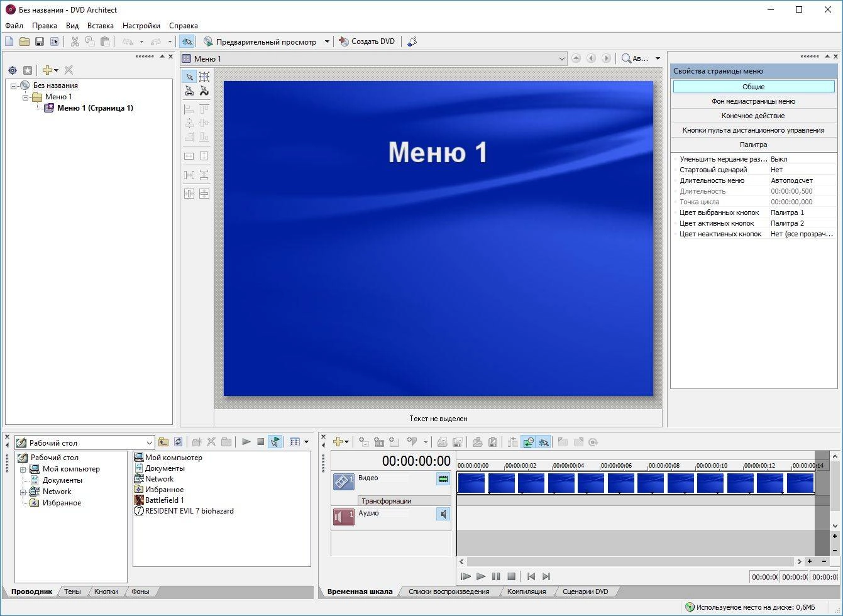Open the Вставка menu
Image resolution: width=843 pixels, height=616 pixels.
click(x=101, y=26)
